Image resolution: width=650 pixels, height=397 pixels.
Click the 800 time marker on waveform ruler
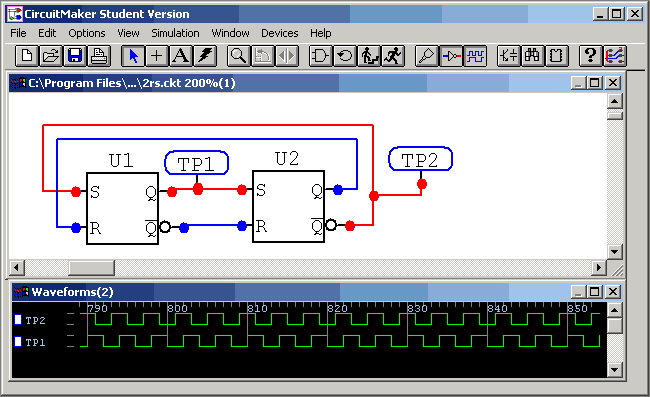pos(177,308)
